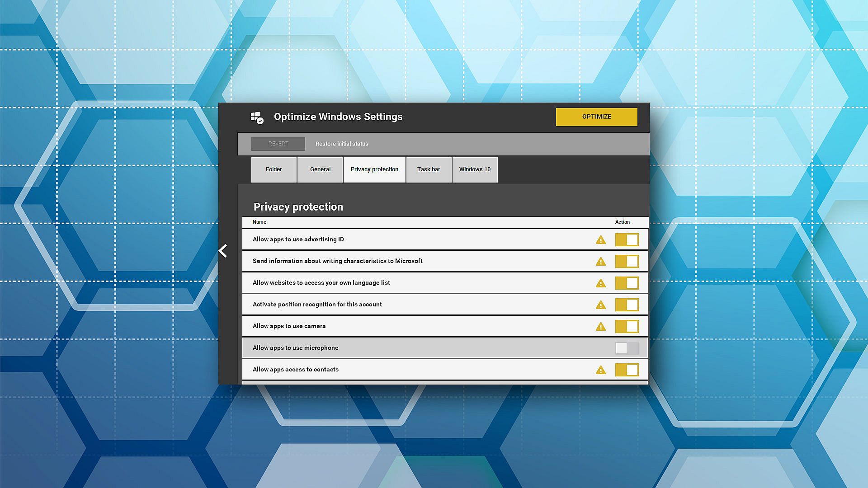868x488 pixels.
Task: Click warning icon beside advertising ID row
Action: (600, 240)
